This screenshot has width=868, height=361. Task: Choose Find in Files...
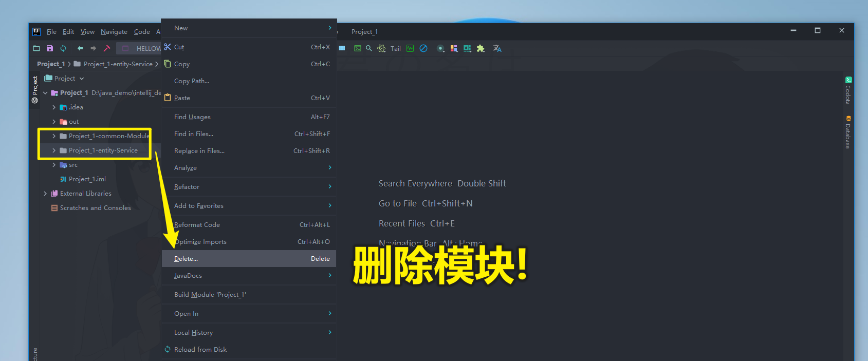click(249, 134)
